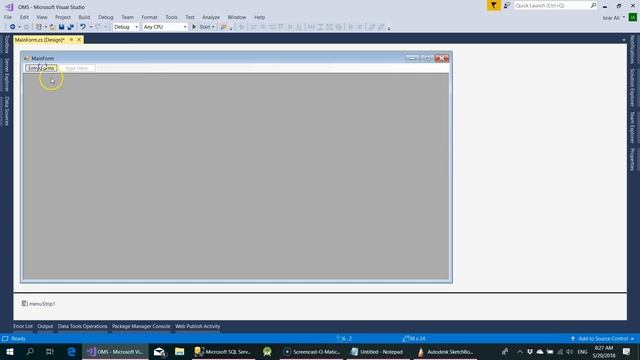
Task: Open the Tools menu
Action: click(171, 17)
